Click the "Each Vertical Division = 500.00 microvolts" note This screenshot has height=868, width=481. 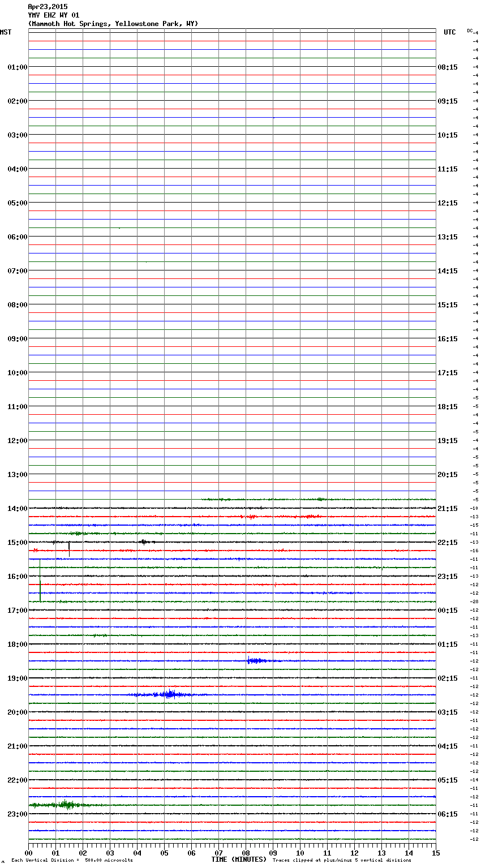pos(72,860)
